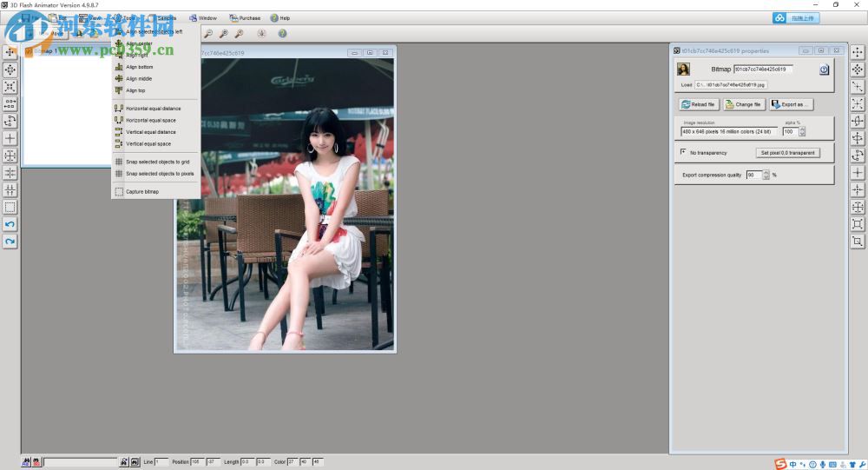Select the dotted rectangle selection tool, left toolbar
The width and height of the screenshot is (868, 470).
10,208
